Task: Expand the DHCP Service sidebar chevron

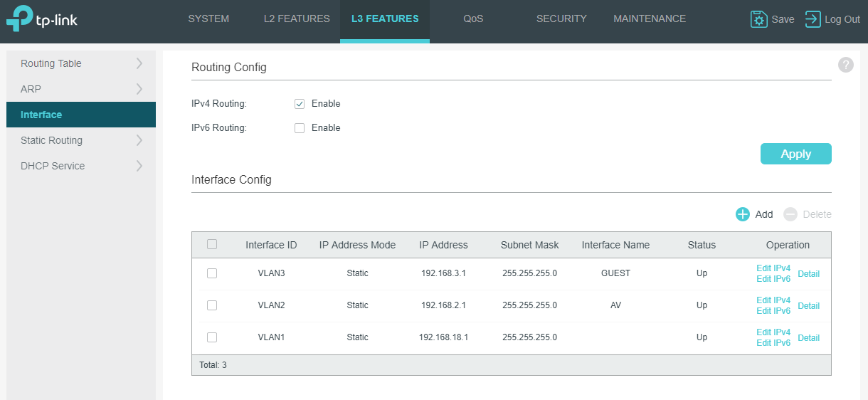Action: [139, 166]
